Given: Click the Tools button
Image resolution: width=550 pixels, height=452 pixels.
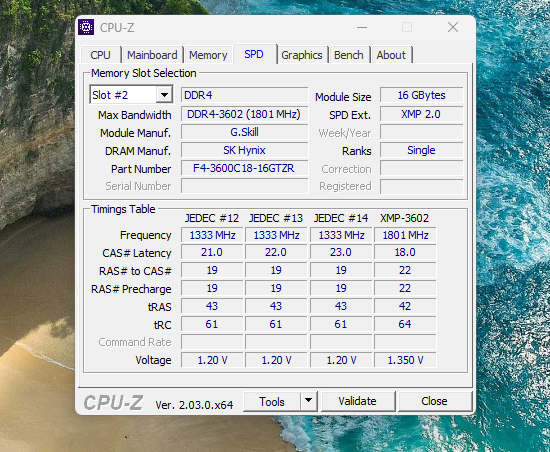Looking at the screenshot, I should click(272, 401).
